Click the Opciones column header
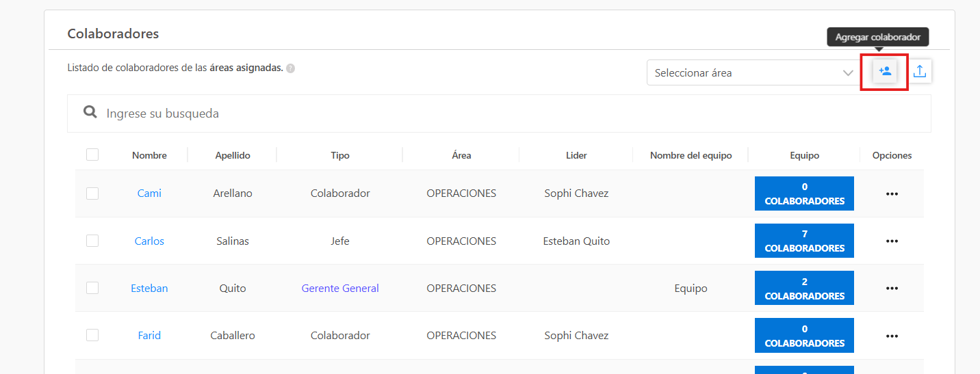 click(x=892, y=155)
